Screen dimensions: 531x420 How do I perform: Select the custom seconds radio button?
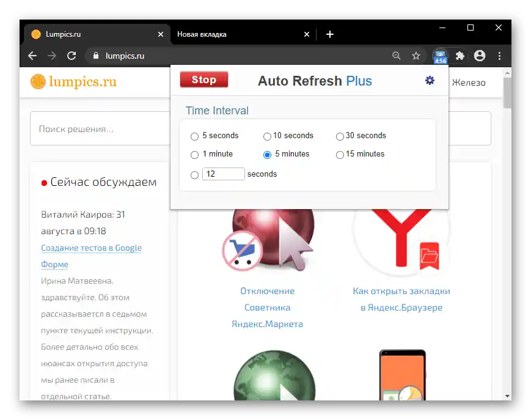(194, 175)
